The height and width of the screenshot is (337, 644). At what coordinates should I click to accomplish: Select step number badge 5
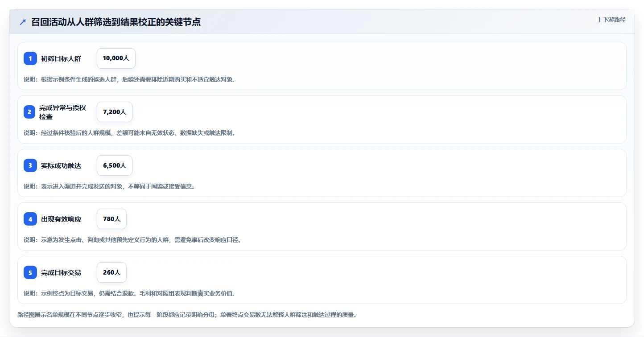(30, 272)
